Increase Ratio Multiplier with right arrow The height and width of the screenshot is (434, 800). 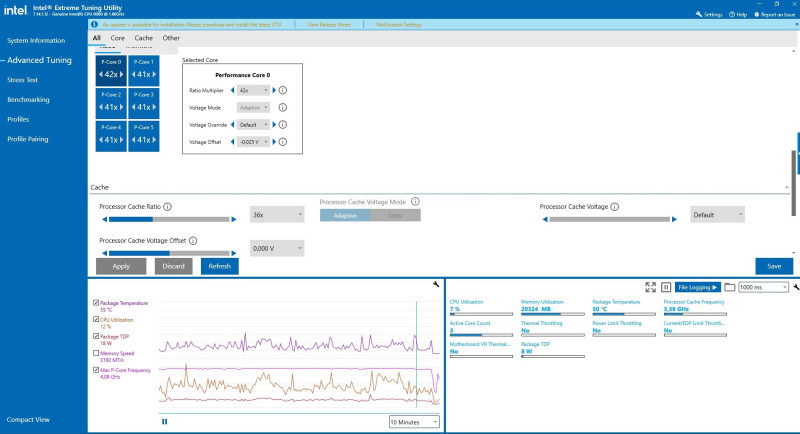(x=274, y=90)
